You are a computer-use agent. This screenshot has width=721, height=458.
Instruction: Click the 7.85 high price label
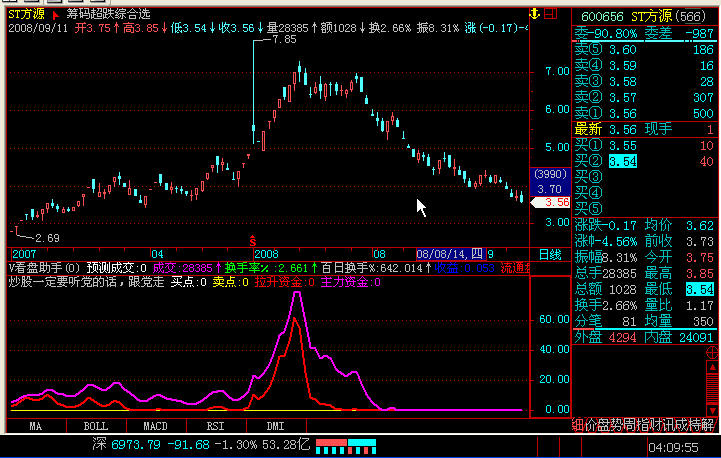284,40
